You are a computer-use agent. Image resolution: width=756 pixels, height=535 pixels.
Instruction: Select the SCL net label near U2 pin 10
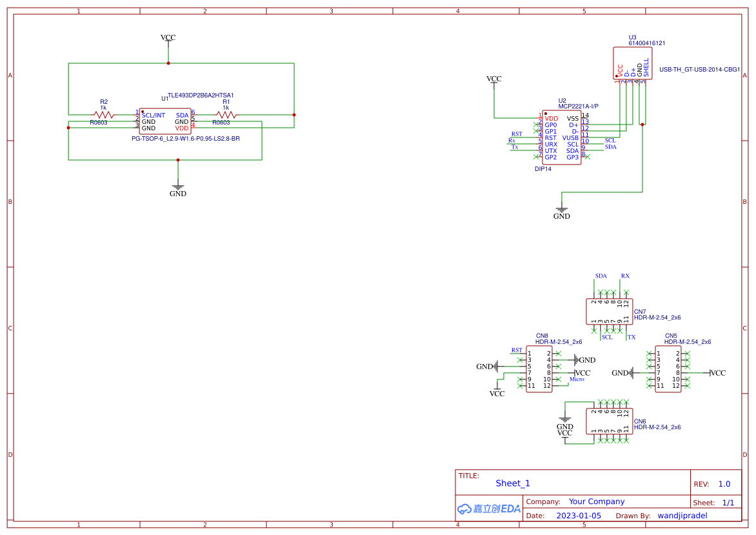click(x=610, y=140)
